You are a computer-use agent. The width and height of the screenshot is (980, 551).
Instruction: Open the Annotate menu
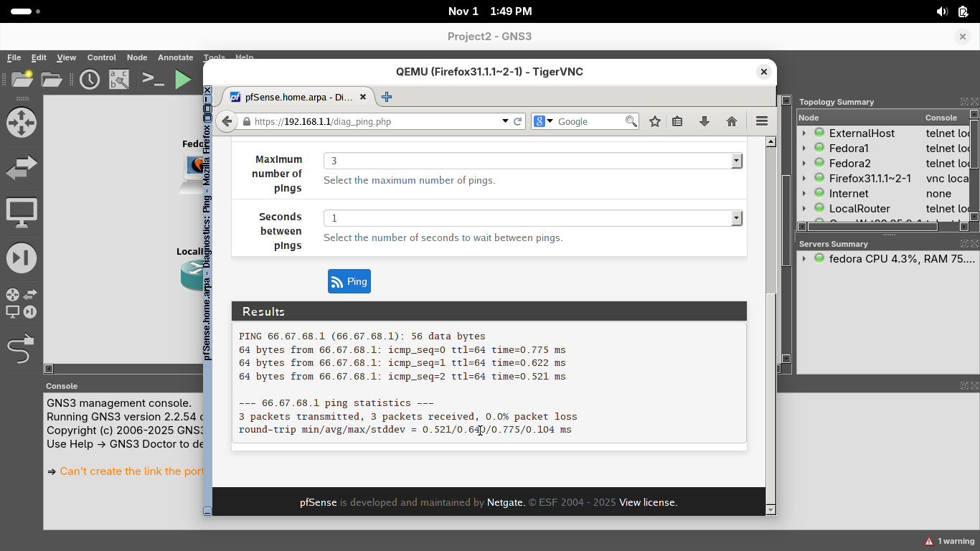175,57
